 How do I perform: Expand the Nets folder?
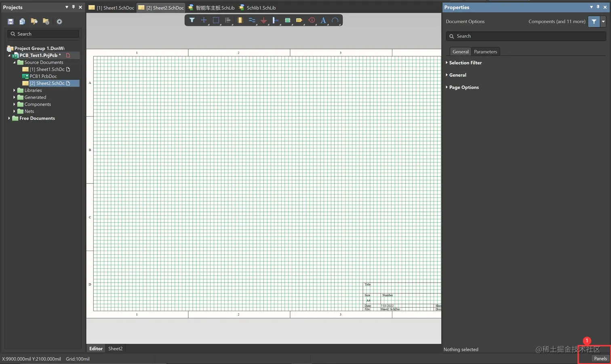14,111
